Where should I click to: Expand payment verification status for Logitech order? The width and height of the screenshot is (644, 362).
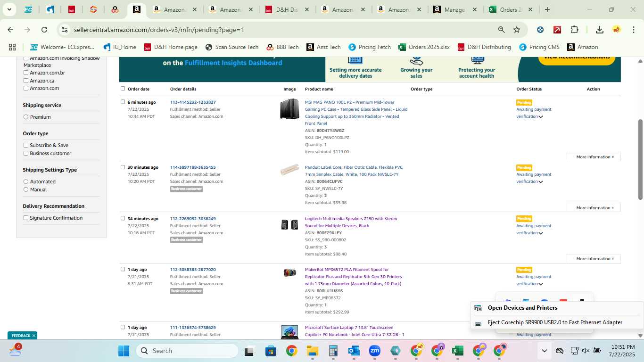point(541,233)
